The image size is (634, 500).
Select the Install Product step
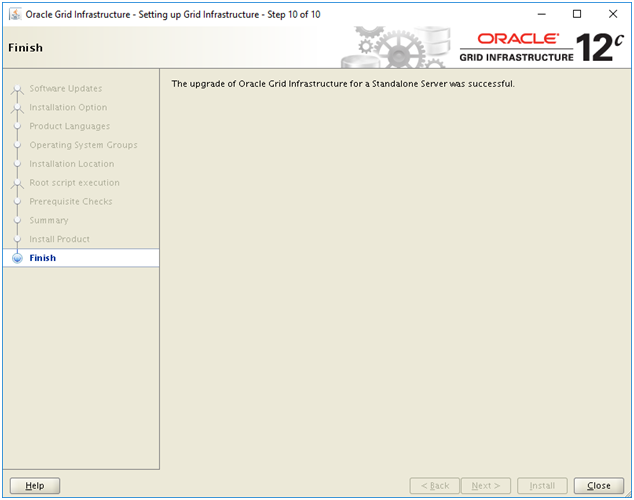(59, 239)
